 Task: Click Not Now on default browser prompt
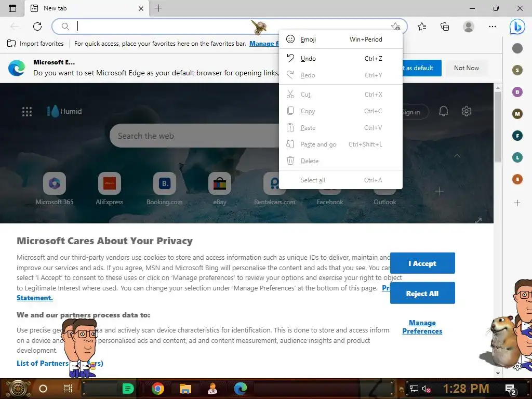point(467,68)
